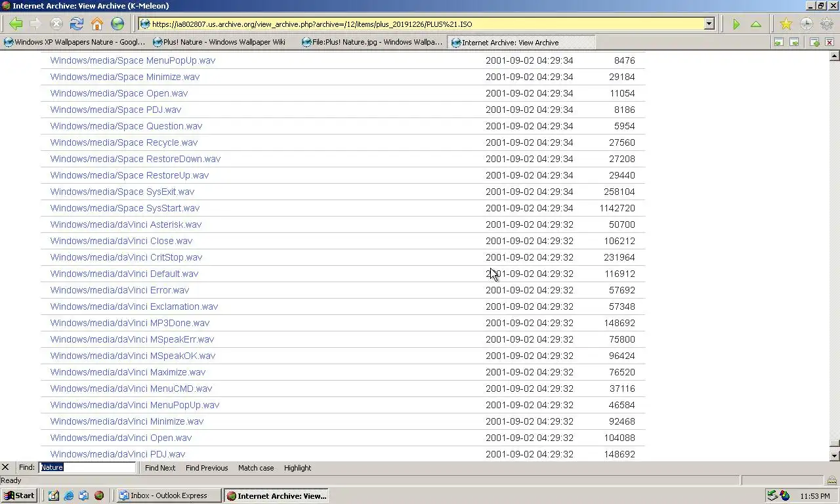This screenshot has width=840, height=504.
Task: Click the Stop loading icon
Action: point(56,24)
